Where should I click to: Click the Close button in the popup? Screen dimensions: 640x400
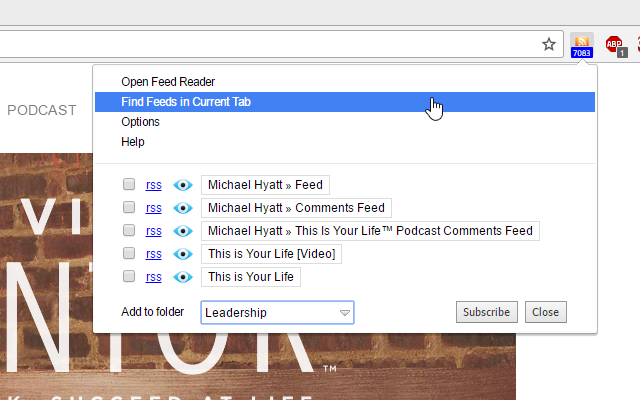[x=545, y=312]
